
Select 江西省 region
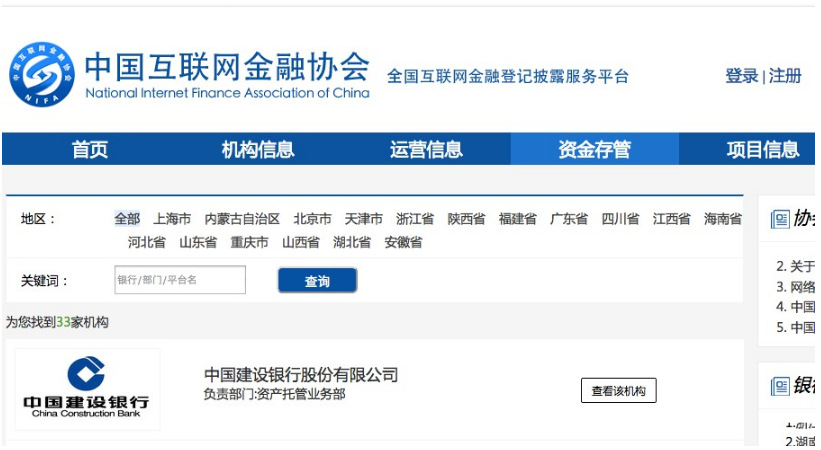coord(672,218)
